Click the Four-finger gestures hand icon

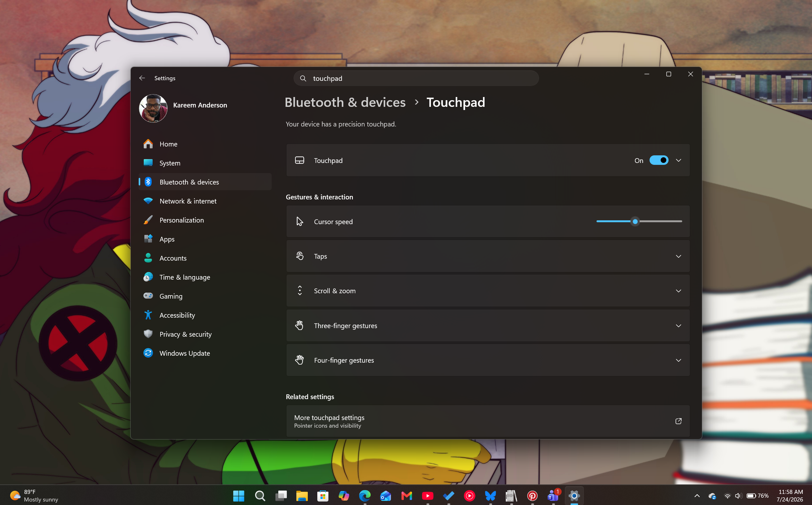300,360
